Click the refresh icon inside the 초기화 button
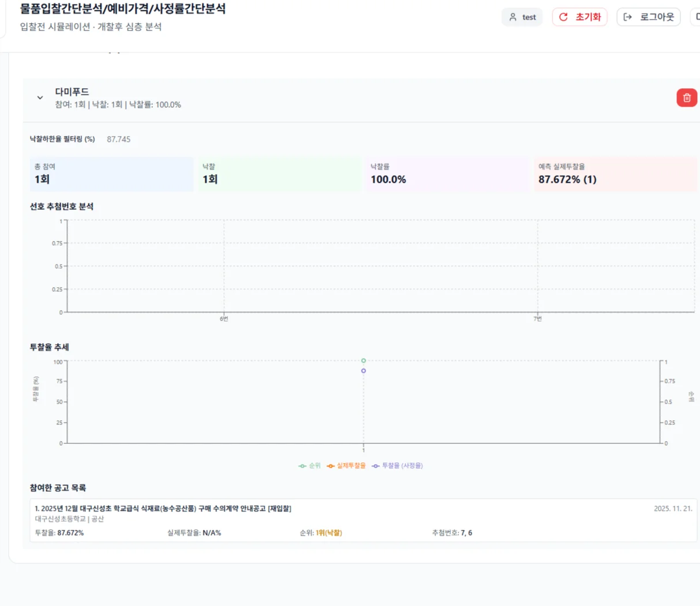Image resolution: width=700 pixels, height=606 pixels. coord(564,17)
